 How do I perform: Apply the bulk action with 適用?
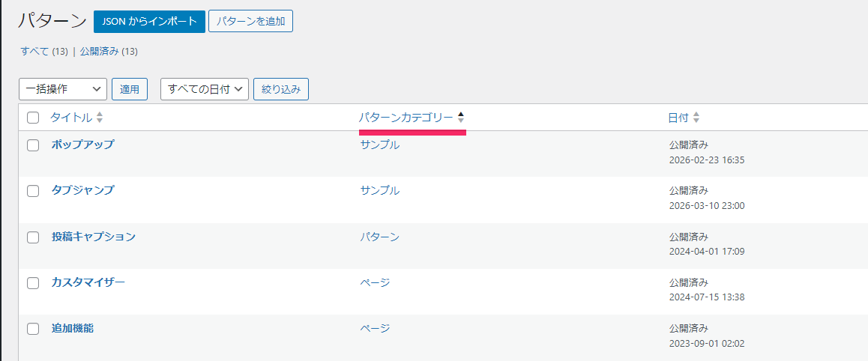tap(130, 89)
